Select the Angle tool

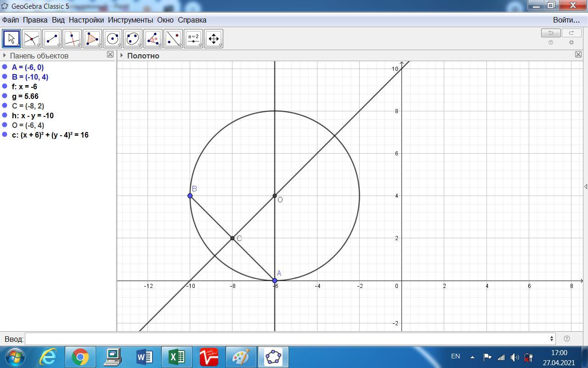click(x=153, y=39)
